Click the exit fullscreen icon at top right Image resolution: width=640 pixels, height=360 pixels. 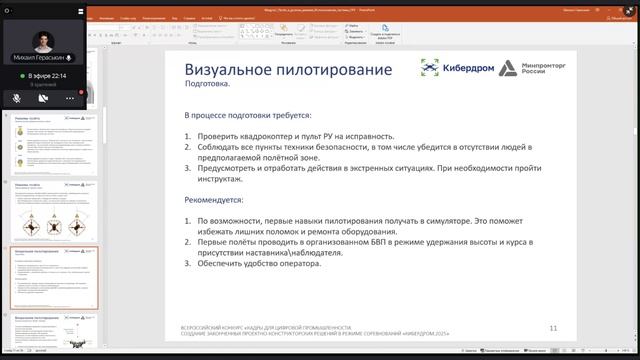(629, 11)
